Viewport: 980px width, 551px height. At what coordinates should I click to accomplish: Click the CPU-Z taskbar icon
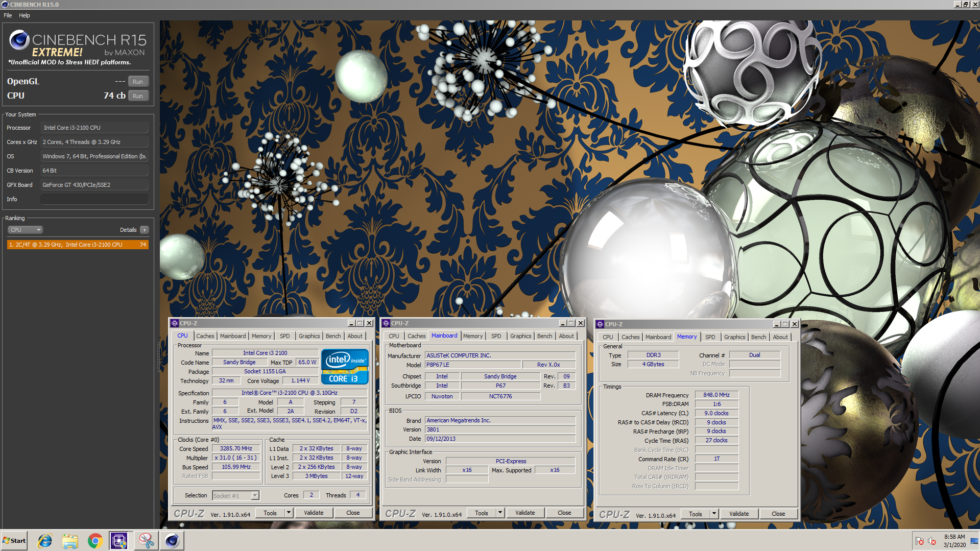tap(119, 541)
